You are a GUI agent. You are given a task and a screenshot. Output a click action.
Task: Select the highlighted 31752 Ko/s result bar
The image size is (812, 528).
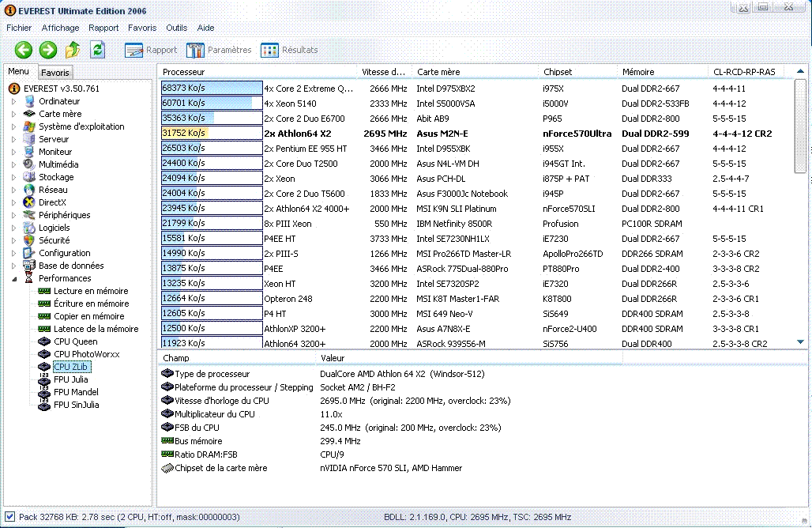(x=212, y=133)
